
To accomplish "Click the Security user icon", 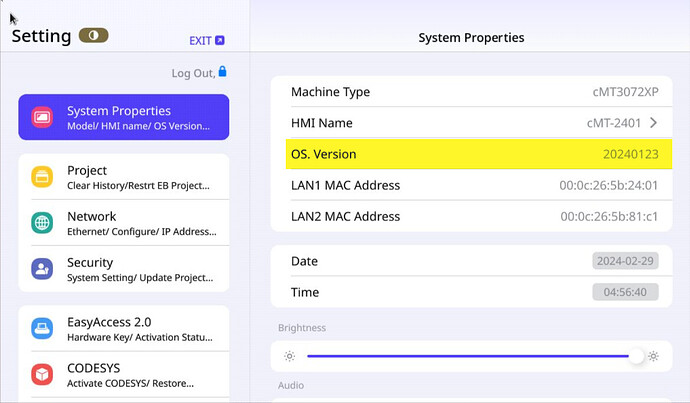I will (42, 269).
